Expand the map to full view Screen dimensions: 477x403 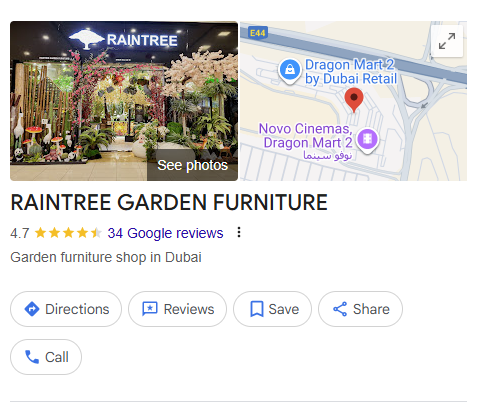point(447,41)
